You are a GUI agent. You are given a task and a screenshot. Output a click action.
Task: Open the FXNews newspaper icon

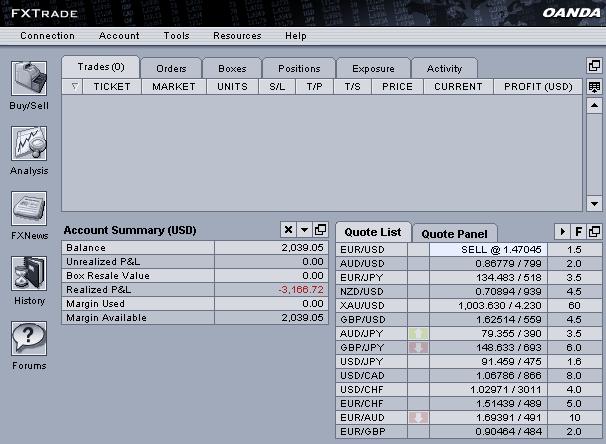[29, 208]
